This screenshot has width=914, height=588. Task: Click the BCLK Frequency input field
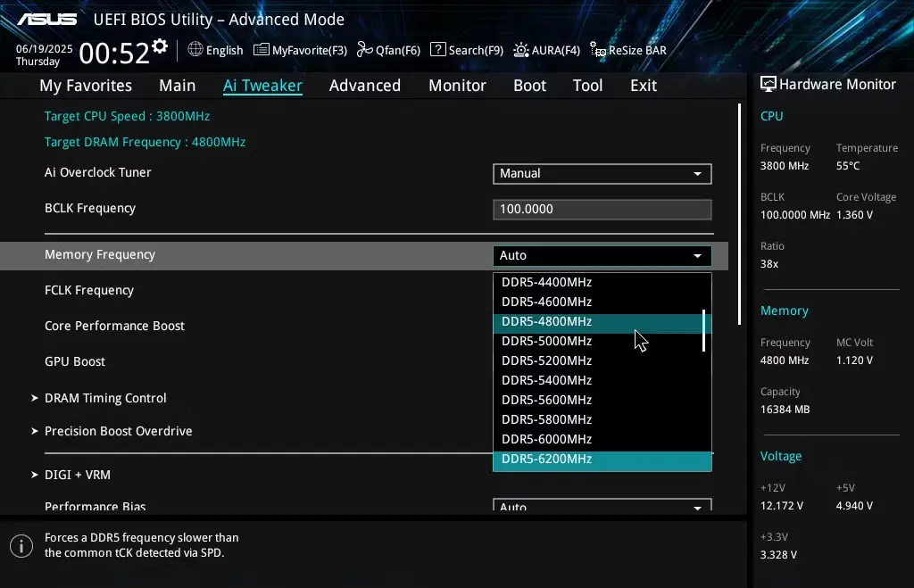(x=602, y=209)
